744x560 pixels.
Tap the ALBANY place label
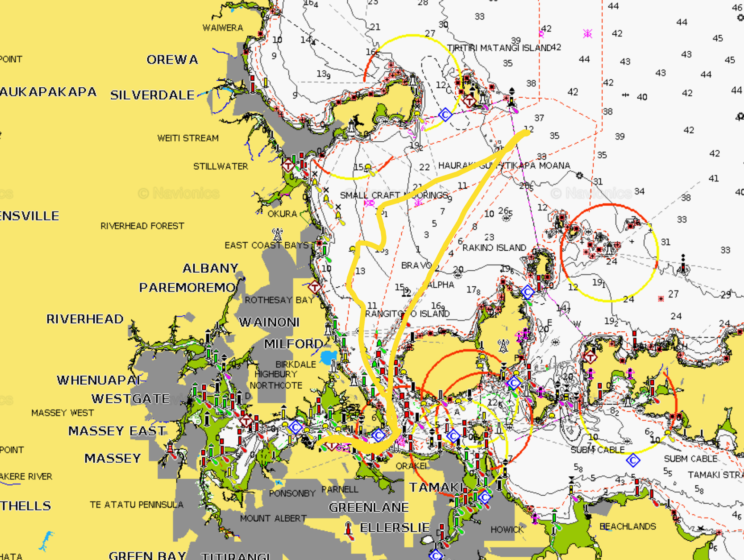[210, 268]
